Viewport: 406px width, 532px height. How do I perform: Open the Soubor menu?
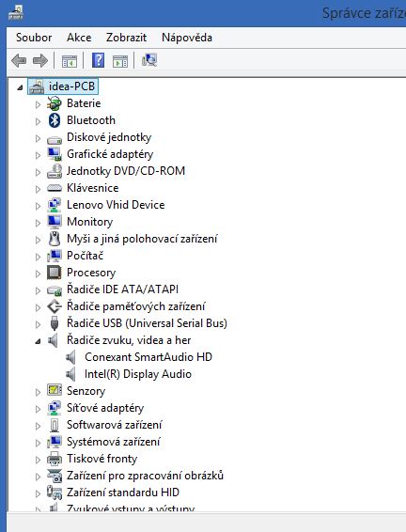(34, 38)
